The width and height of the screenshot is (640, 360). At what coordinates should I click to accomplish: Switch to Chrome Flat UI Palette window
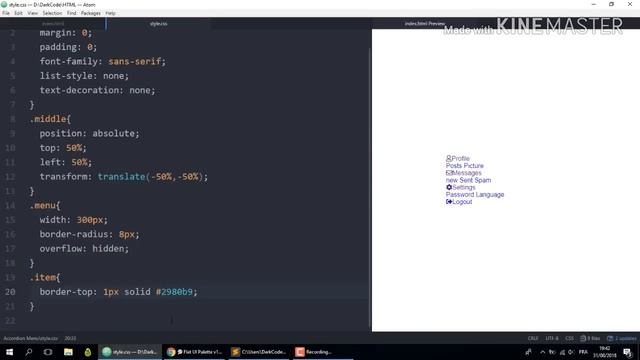(195, 352)
